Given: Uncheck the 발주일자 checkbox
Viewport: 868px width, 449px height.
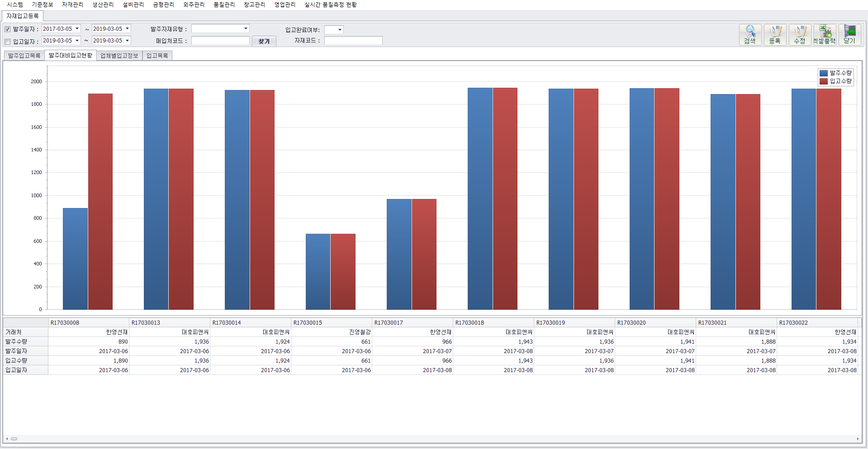Looking at the screenshot, I should (x=8, y=29).
